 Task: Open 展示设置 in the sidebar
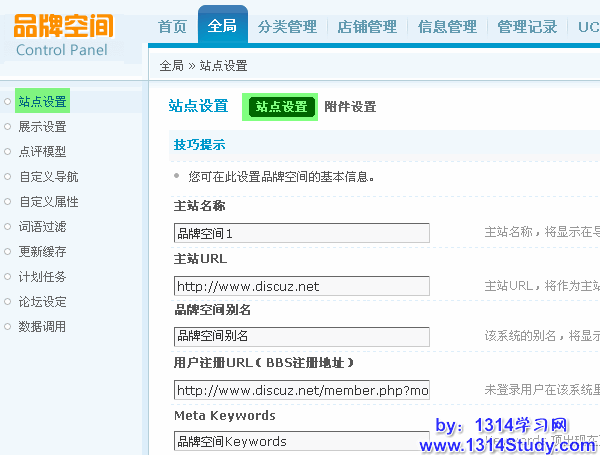[x=42, y=127]
